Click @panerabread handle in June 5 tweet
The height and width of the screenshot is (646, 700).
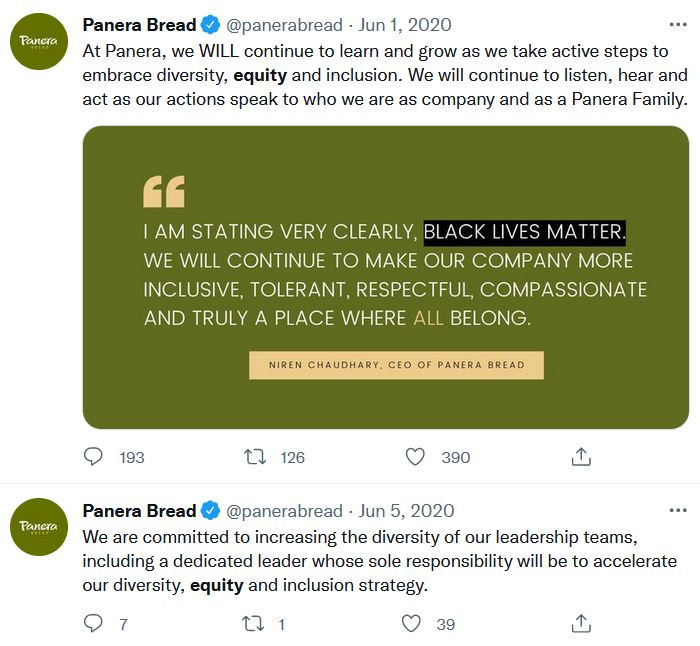point(284,511)
